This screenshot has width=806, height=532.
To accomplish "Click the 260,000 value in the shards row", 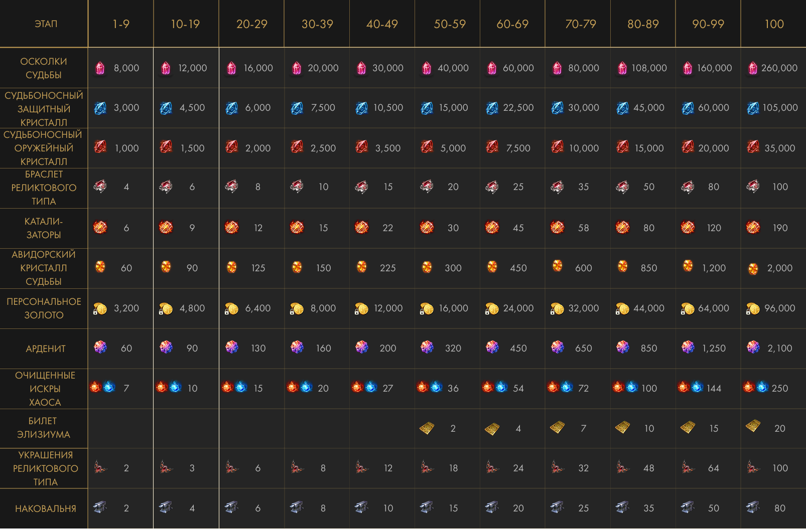I will 779,68.
